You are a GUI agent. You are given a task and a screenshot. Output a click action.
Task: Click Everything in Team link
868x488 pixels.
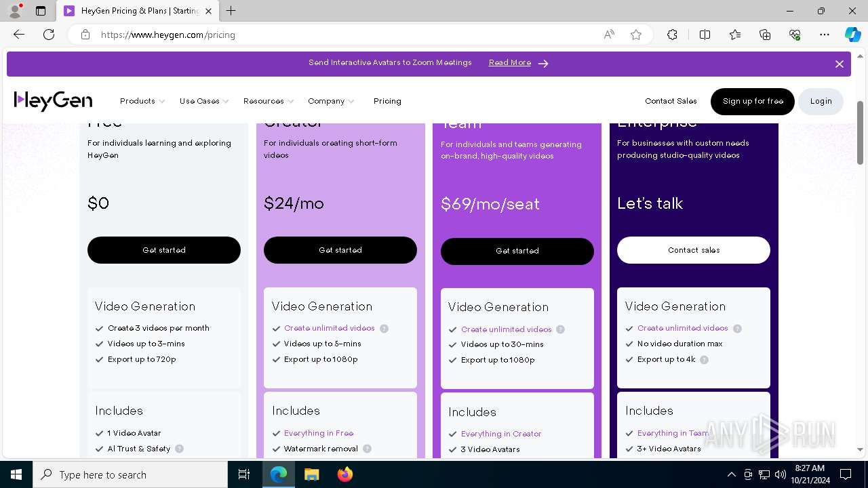tap(673, 433)
